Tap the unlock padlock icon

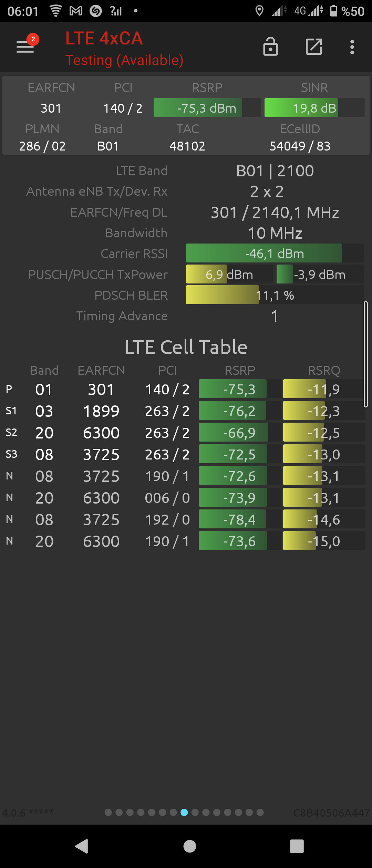[x=270, y=46]
